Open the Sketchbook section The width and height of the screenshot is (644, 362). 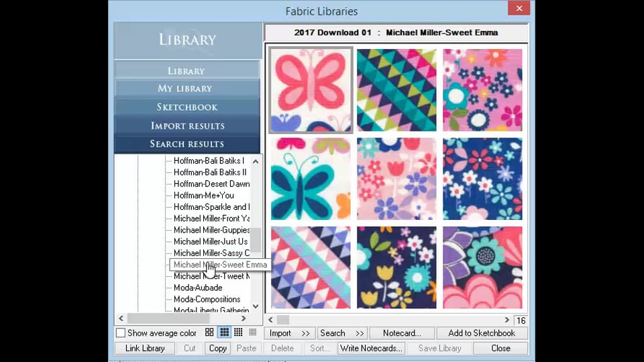click(187, 107)
